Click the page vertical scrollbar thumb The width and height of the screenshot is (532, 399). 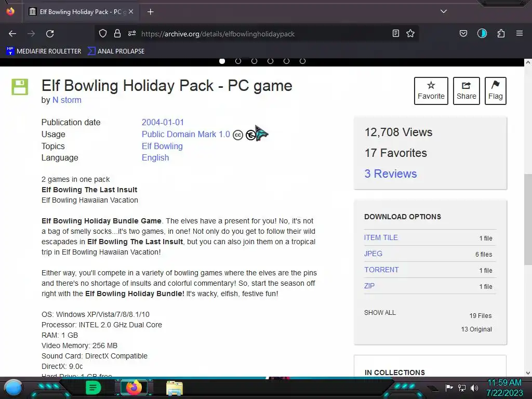coord(528,219)
